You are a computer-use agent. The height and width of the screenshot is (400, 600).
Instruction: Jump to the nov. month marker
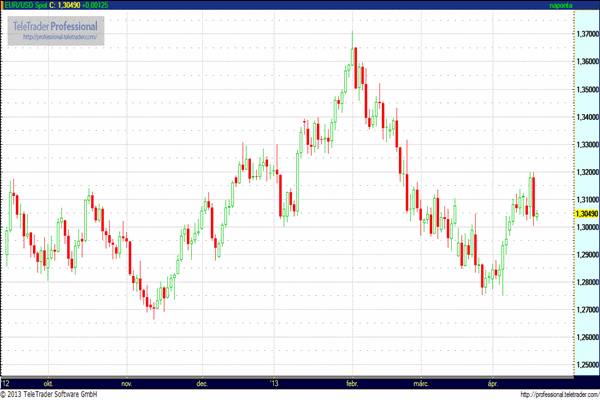tap(127, 383)
